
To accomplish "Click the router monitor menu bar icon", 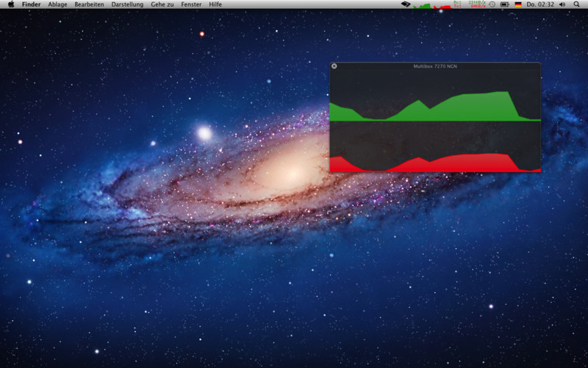I will tap(406, 4).
